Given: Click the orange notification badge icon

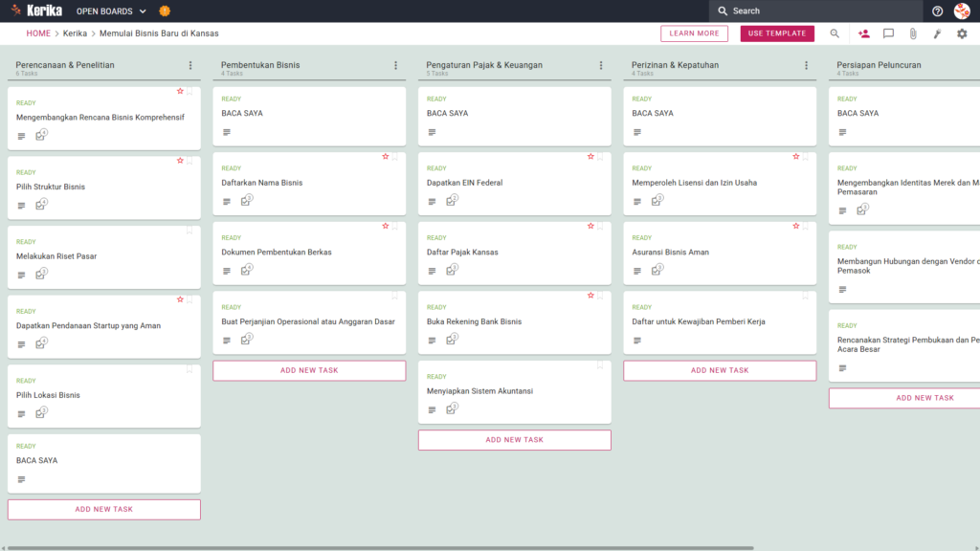Looking at the screenshot, I should 165,11.
